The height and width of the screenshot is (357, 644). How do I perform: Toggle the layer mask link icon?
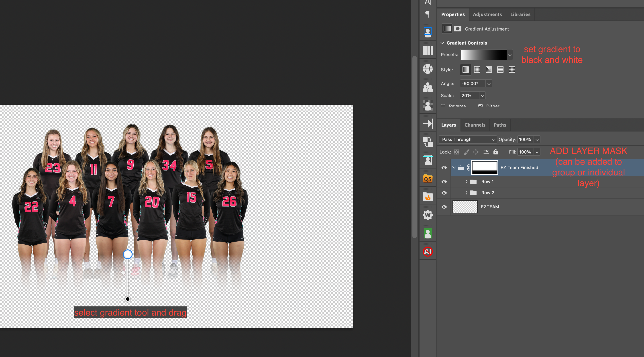pyautogui.click(x=469, y=168)
